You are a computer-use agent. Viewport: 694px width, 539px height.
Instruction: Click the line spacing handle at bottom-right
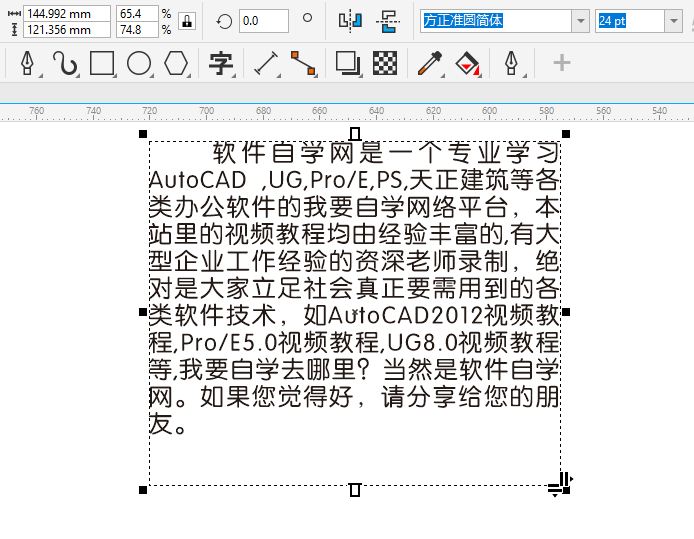[555, 490]
